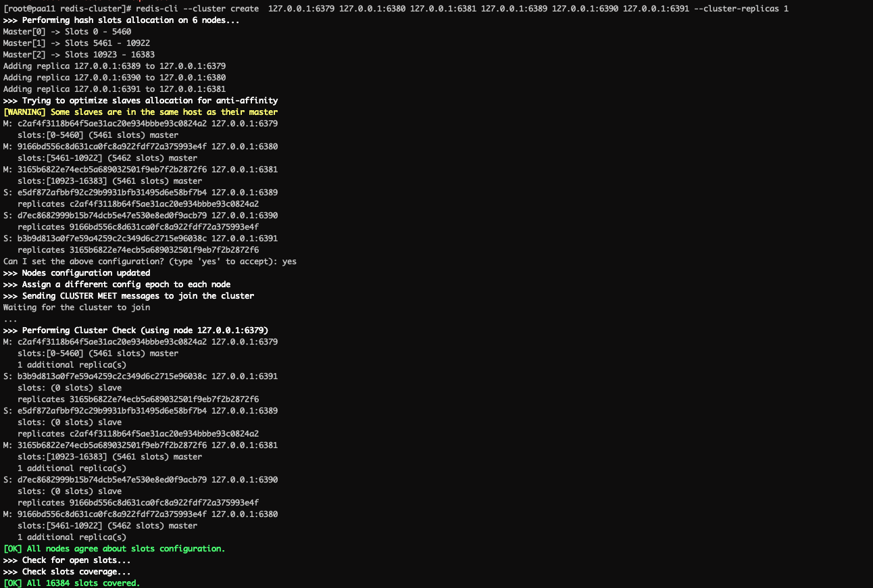Click the line 'Master[2] -> Slots 10923 - 16383'
The image size is (873, 588).
[x=79, y=55]
